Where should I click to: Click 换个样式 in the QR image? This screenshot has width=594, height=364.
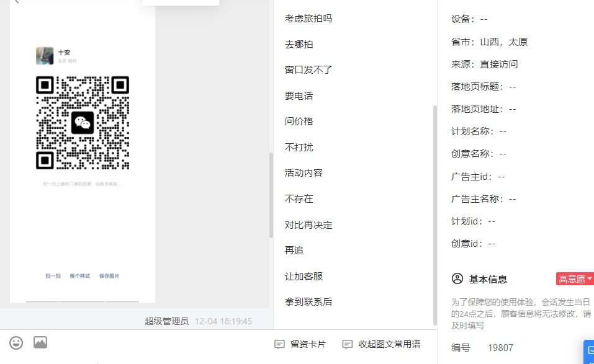click(80, 276)
